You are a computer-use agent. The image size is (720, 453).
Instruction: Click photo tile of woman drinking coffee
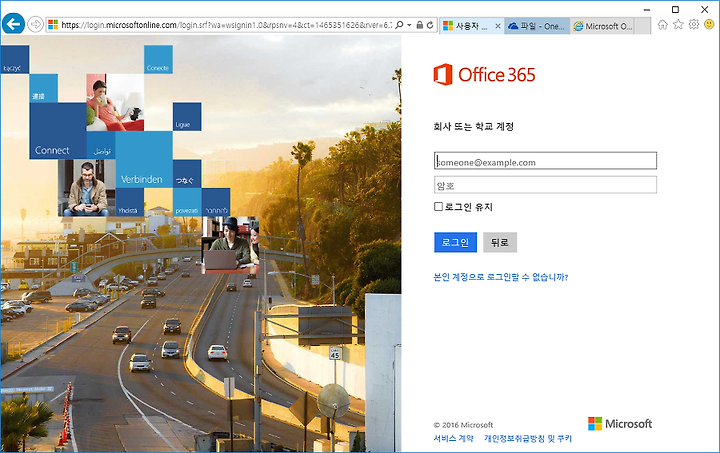tap(115, 102)
